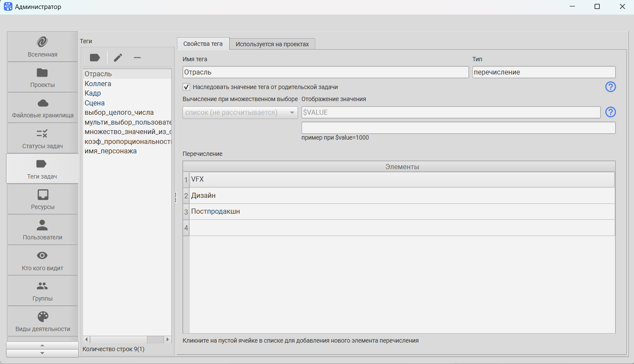This screenshot has height=364, width=634.
Task: Click the example output field below $VALUE
Action: [458, 128]
